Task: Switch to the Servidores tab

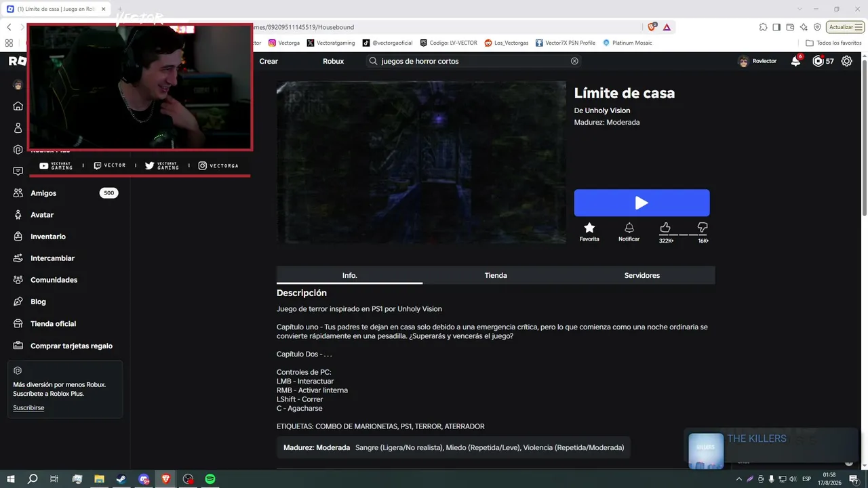Action: [642, 275]
